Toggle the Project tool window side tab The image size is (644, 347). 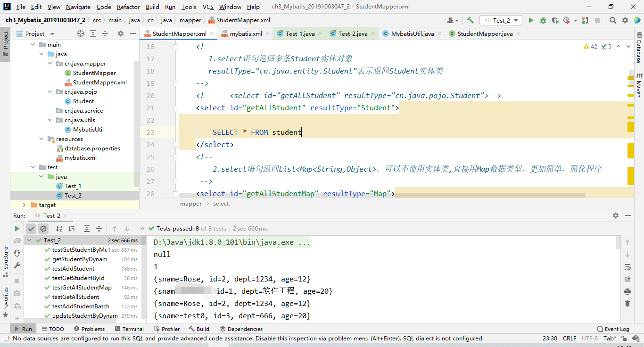coord(6,44)
